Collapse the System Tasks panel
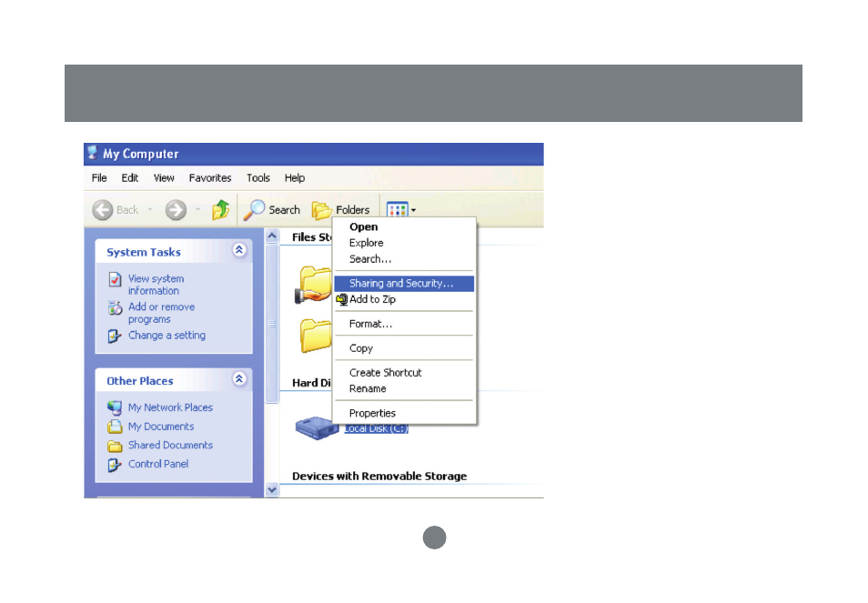Screen dimensions: 868x603 pos(239,251)
